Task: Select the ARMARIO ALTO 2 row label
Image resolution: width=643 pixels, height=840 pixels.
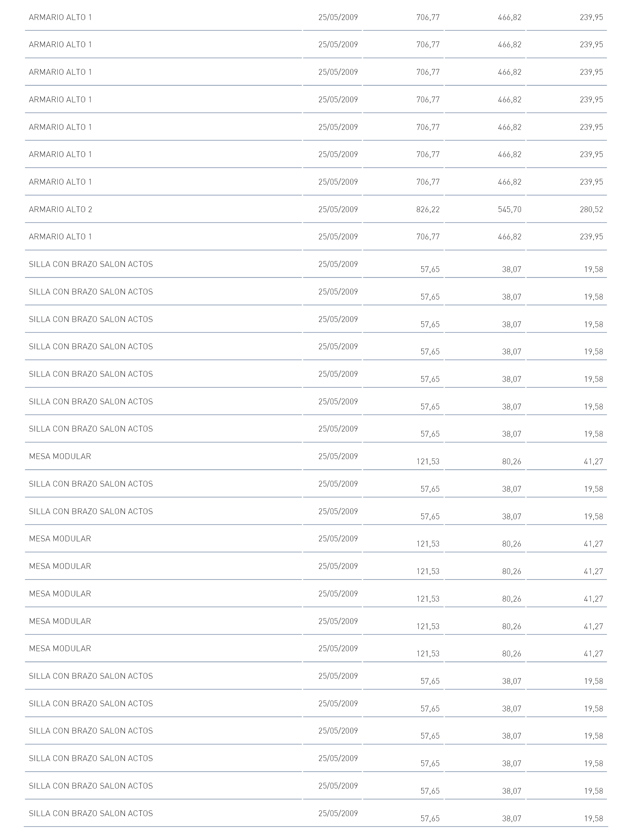Action: point(60,209)
